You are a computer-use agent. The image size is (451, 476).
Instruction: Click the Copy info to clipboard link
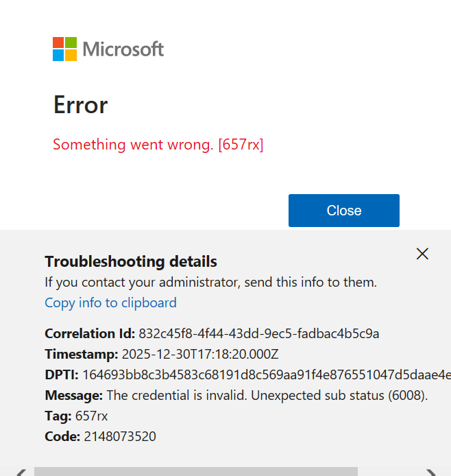pos(110,302)
